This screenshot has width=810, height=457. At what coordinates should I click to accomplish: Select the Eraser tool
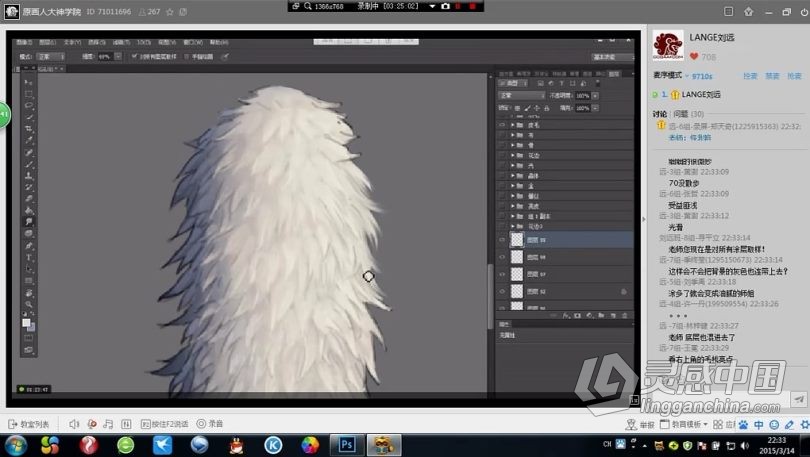click(x=28, y=199)
